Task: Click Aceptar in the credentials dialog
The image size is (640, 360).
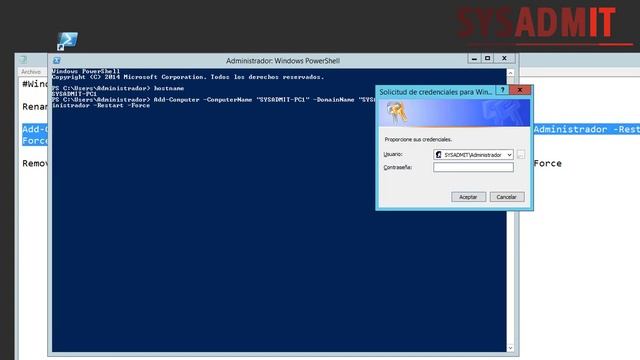Action: click(468, 197)
